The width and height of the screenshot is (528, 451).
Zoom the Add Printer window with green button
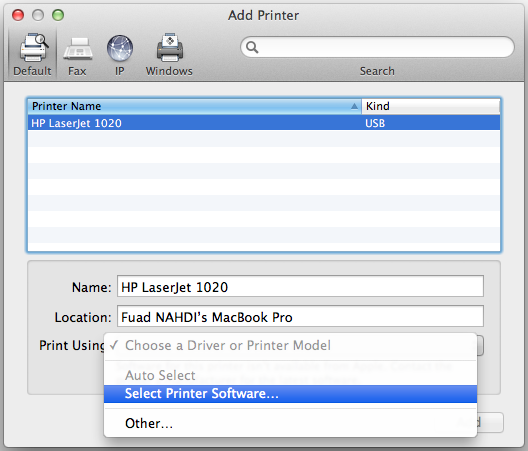click(58, 15)
